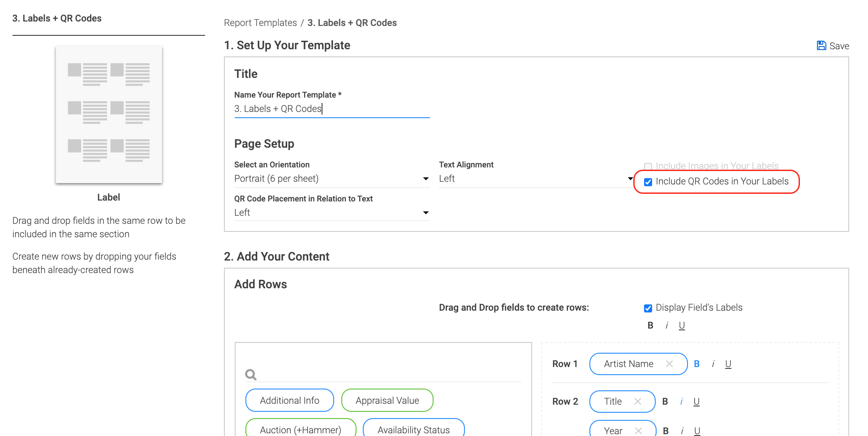The height and width of the screenshot is (436, 868).
Task: Open Text Alignment dropdown
Action: click(x=536, y=179)
